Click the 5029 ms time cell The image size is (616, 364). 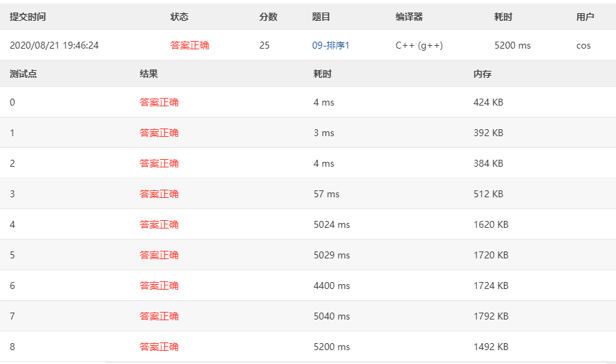point(332,255)
